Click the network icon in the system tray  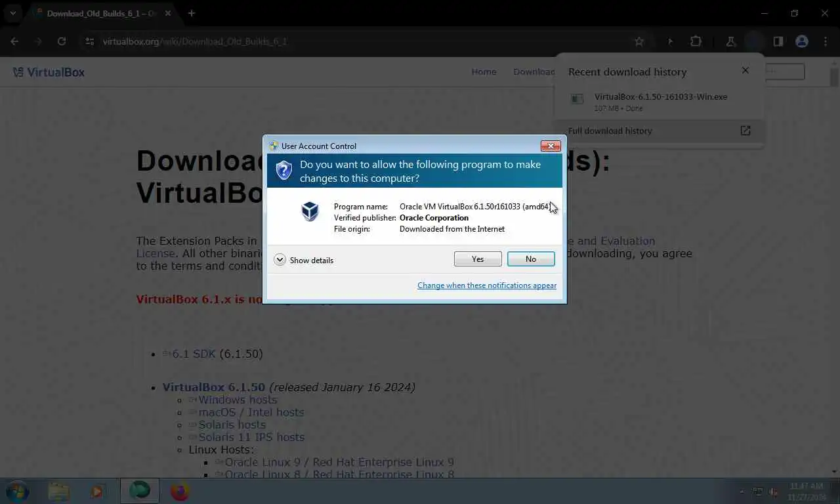coord(758,492)
